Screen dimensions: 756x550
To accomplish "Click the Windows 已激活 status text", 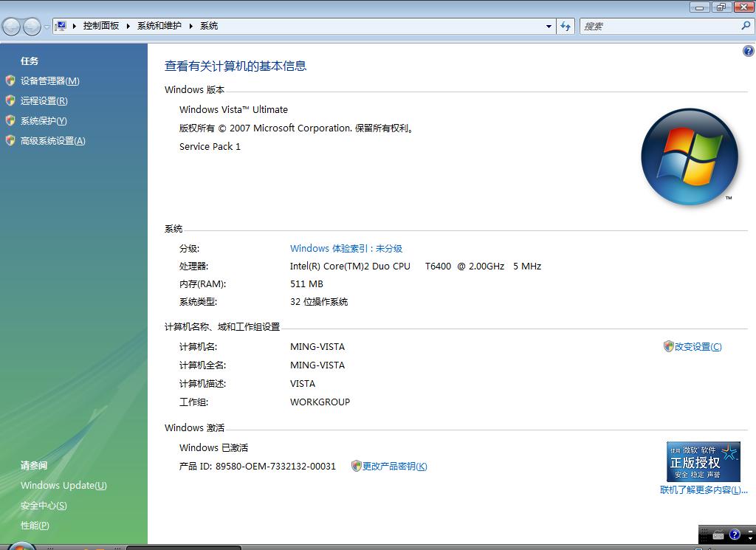I will (213, 448).
